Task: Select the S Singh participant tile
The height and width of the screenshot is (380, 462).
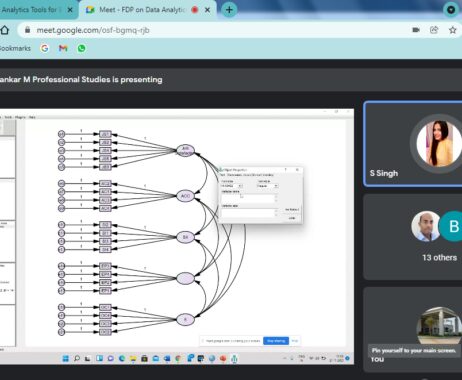Action: [413, 144]
